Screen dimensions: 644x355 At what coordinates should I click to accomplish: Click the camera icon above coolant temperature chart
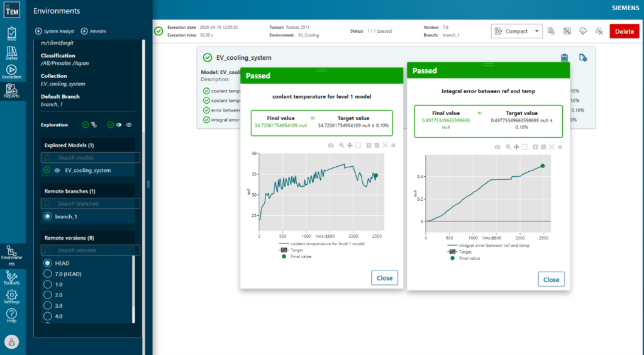(331, 145)
